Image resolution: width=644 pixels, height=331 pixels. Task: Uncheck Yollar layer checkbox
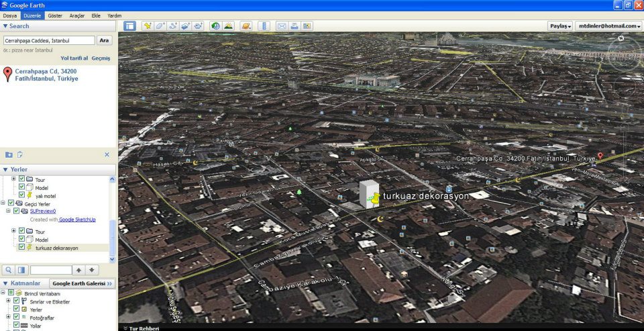[x=16, y=325]
